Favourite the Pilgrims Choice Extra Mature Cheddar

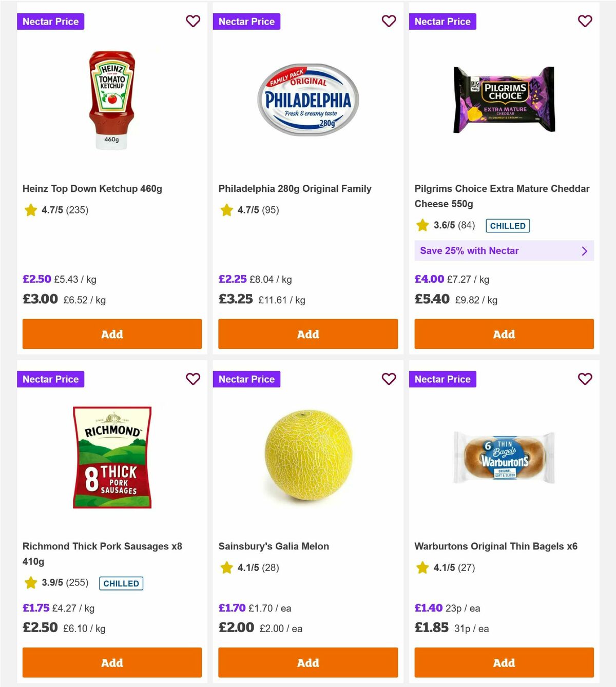pyautogui.click(x=585, y=21)
